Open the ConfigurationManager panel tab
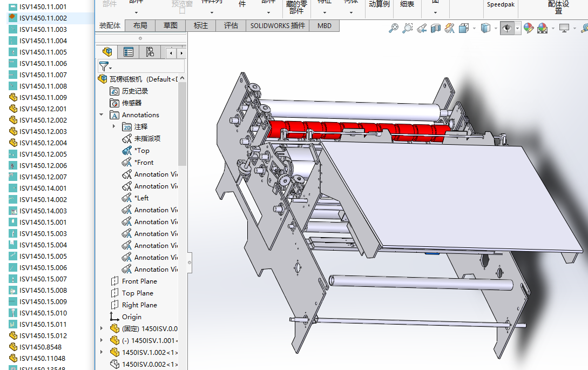 point(150,52)
